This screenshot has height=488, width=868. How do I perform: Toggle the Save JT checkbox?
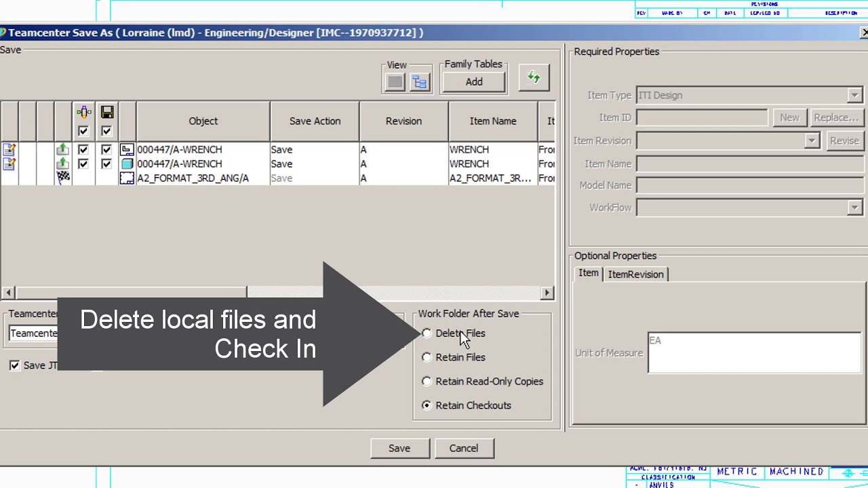tap(14, 365)
